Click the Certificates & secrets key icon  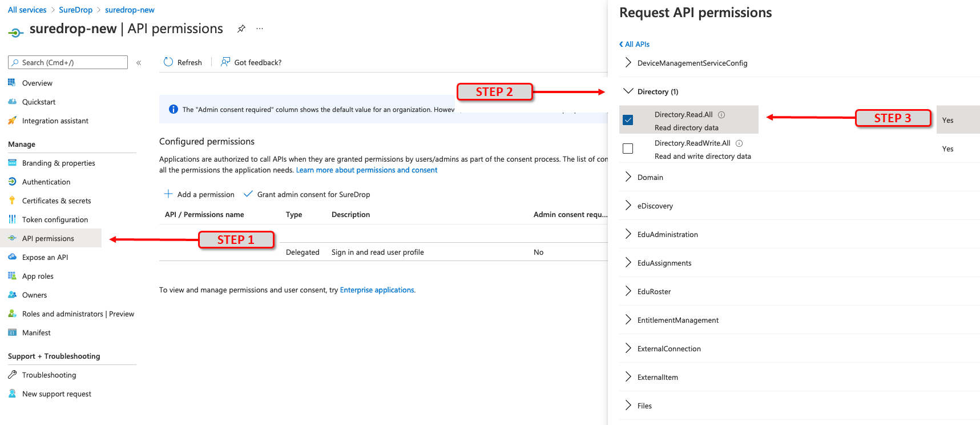12,201
